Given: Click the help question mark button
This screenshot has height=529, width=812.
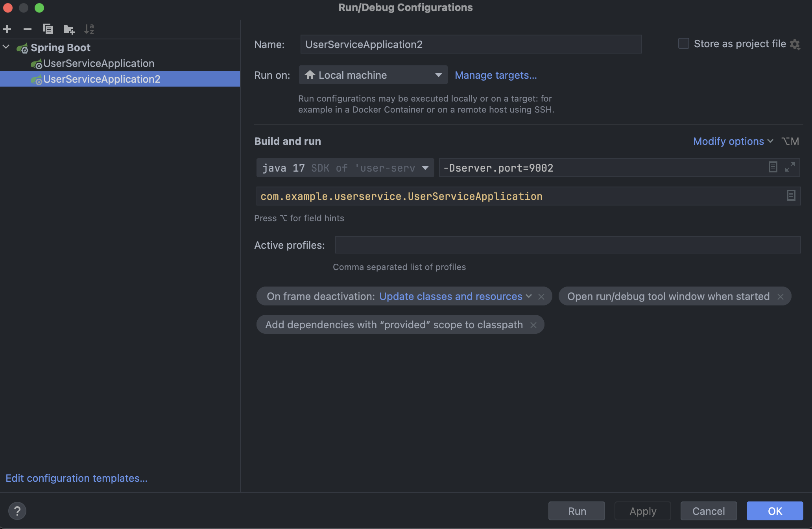Looking at the screenshot, I should pyautogui.click(x=17, y=511).
